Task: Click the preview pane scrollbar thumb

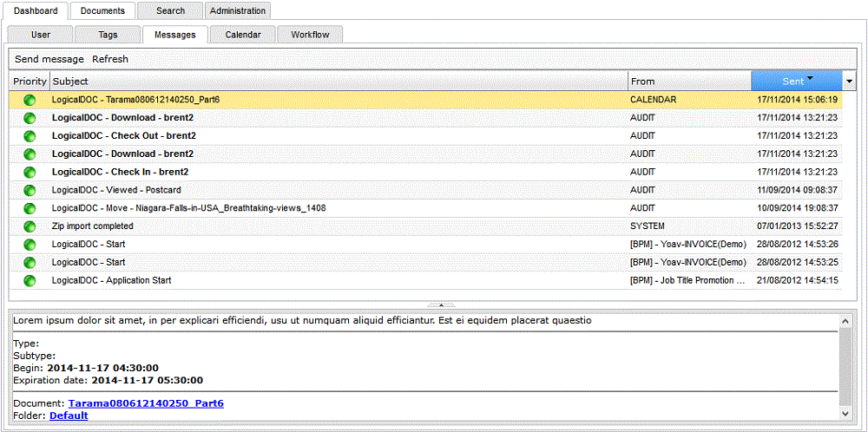Action: [845, 366]
